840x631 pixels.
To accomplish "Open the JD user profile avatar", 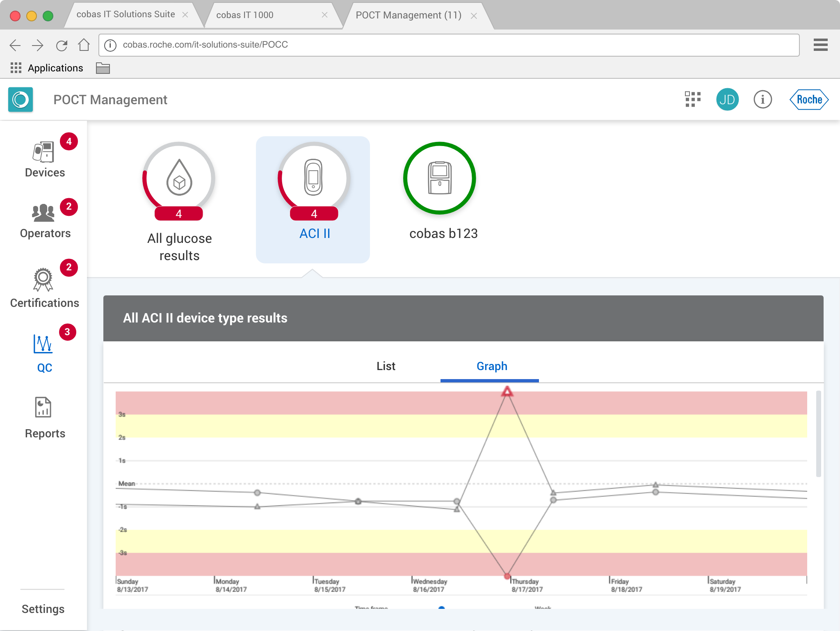I will point(727,99).
